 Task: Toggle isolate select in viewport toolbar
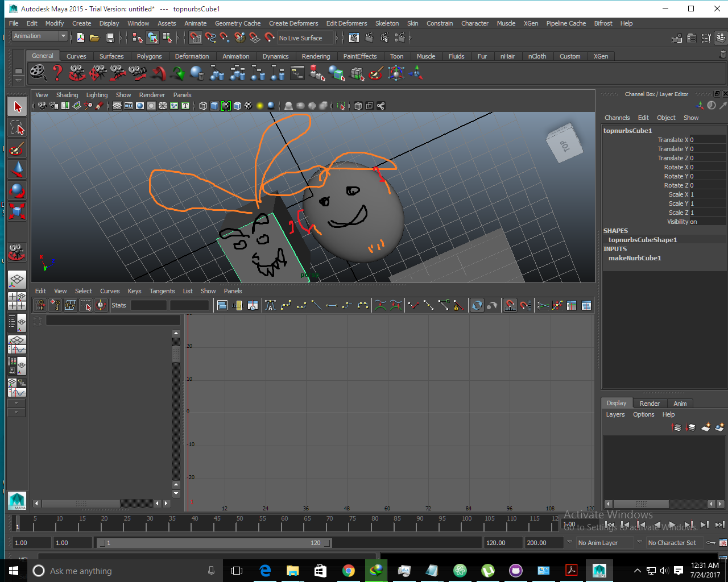(x=341, y=106)
